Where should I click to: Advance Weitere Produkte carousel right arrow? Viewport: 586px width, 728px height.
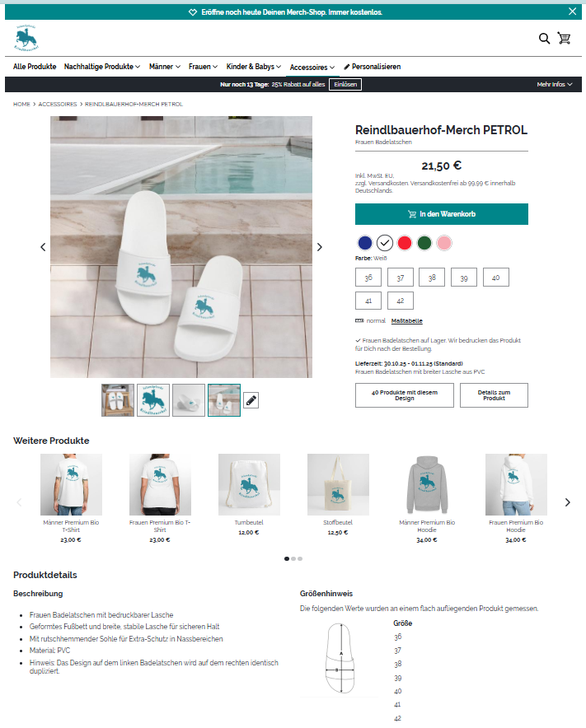(567, 502)
